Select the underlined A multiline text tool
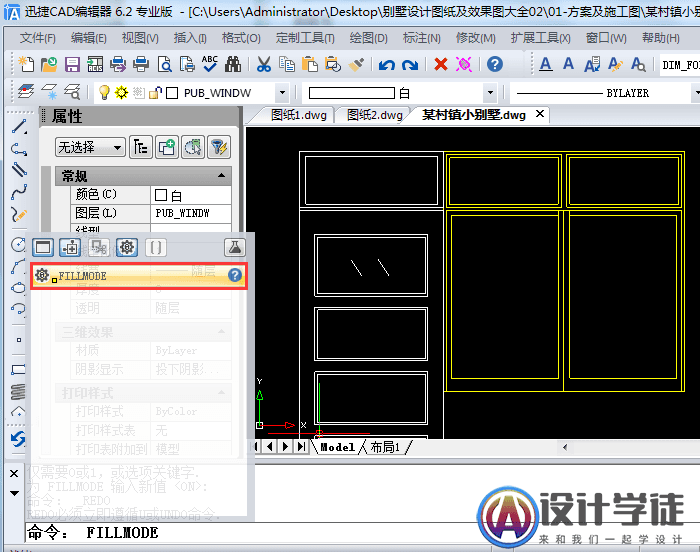The width and height of the screenshot is (700, 552). tap(546, 65)
